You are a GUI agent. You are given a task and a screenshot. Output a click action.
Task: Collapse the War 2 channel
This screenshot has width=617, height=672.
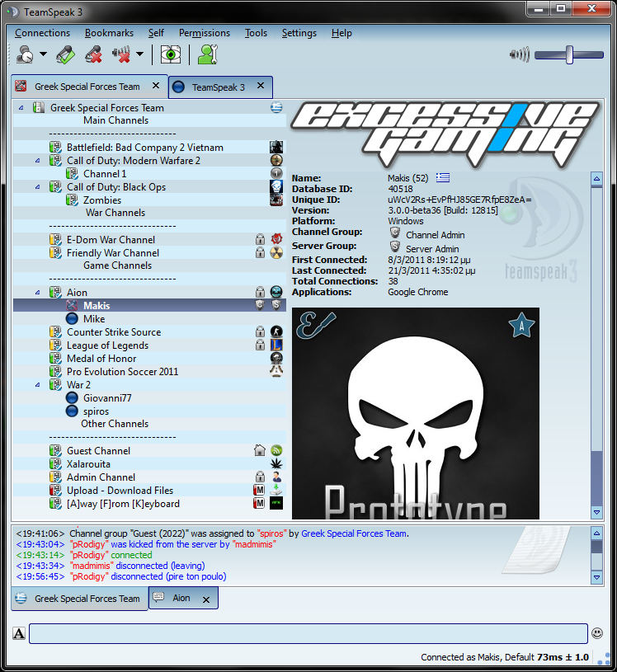(x=38, y=385)
